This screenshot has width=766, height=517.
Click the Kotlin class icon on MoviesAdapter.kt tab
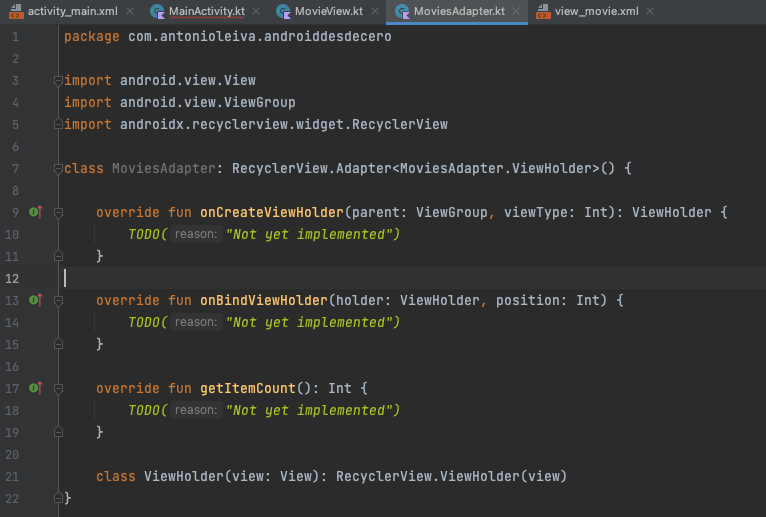402,11
